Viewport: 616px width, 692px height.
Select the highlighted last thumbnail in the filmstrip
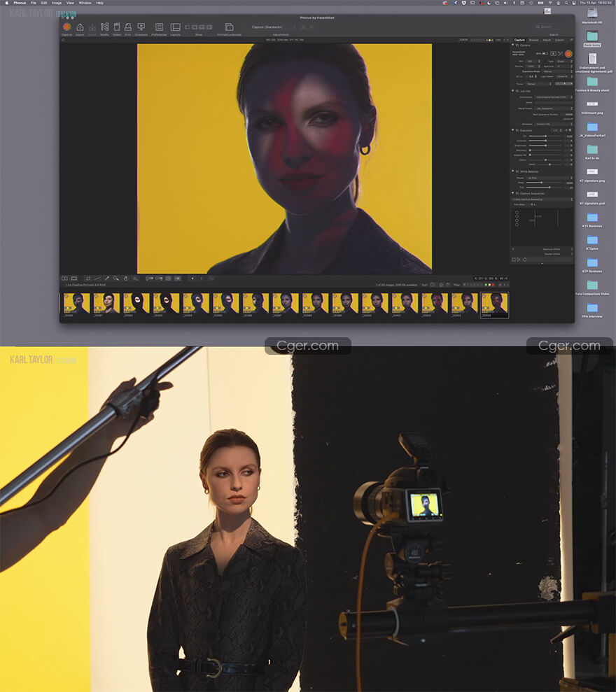(x=494, y=304)
